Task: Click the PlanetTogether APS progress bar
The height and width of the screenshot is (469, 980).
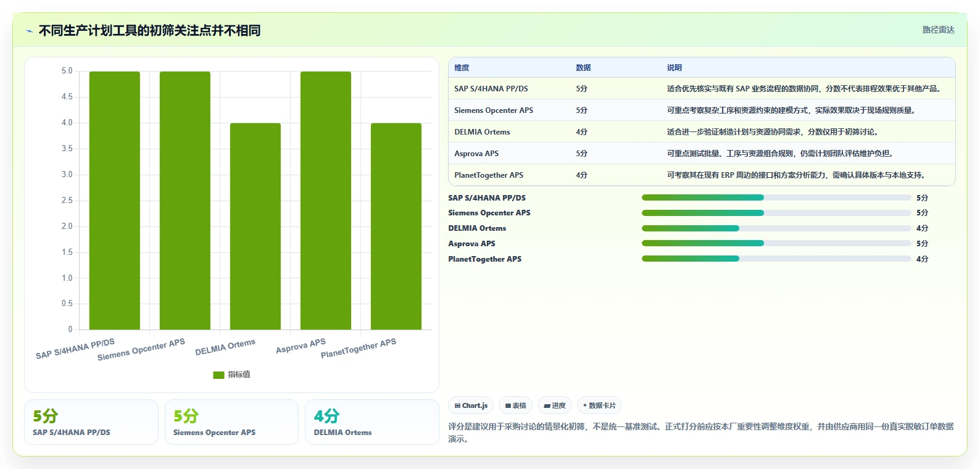Action: [776, 259]
